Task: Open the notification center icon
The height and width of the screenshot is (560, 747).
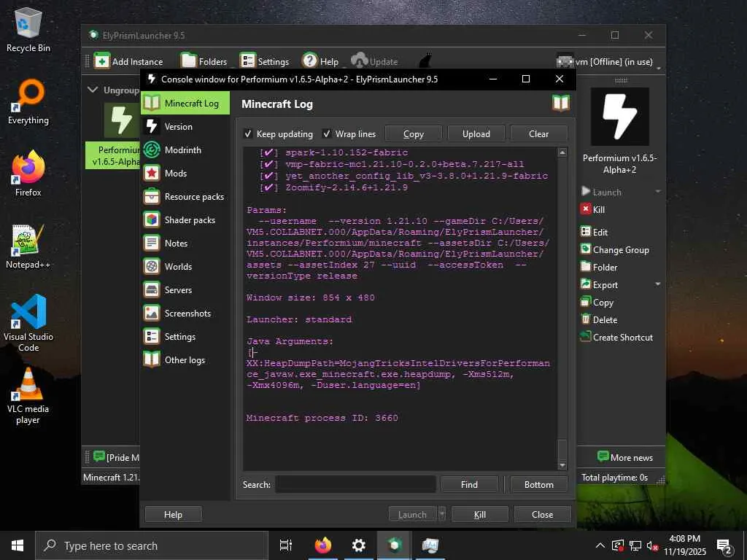Action: [724, 546]
